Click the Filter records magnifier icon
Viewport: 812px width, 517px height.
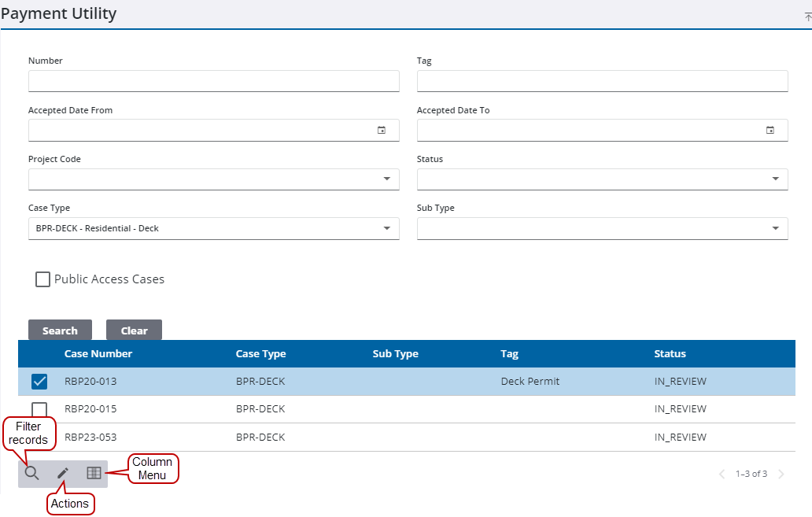click(32, 473)
